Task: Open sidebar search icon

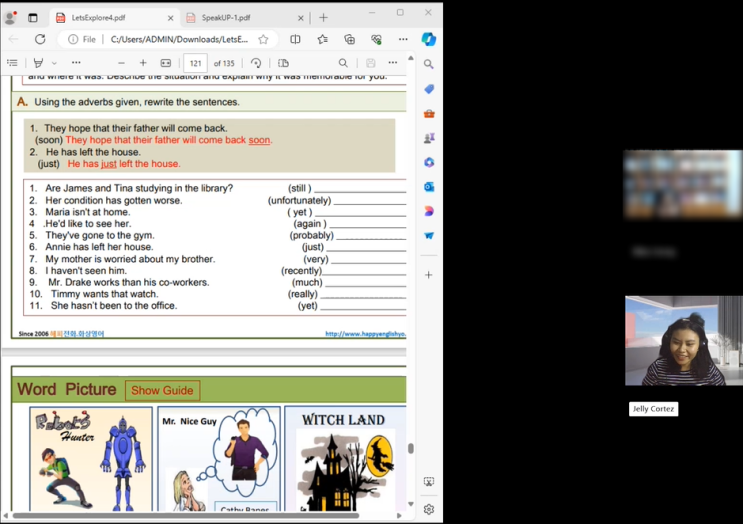Action: point(429,64)
